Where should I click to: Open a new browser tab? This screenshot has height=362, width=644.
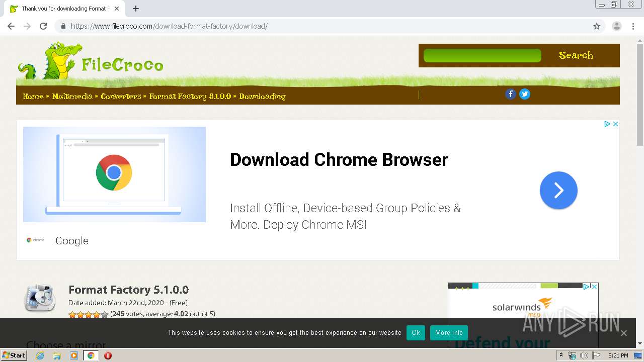point(136,9)
